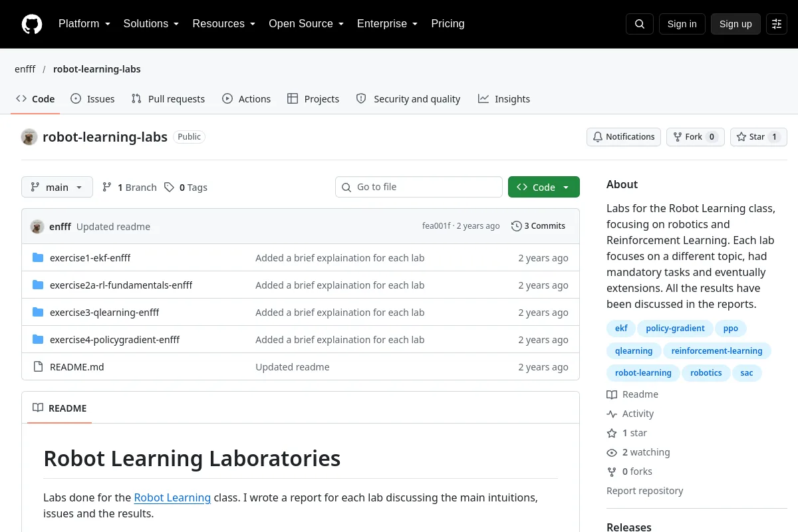The image size is (798, 532).
Task: Switch to the Projects tab
Action: tap(313, 99)
